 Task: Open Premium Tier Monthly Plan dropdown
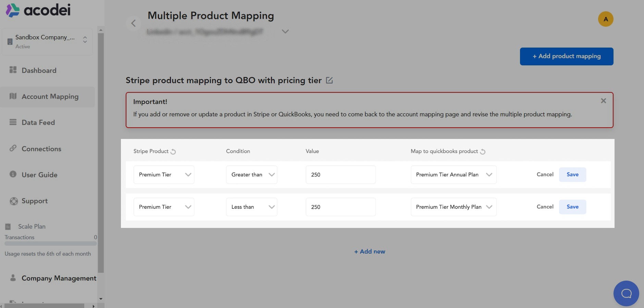(x=454, y=207)
